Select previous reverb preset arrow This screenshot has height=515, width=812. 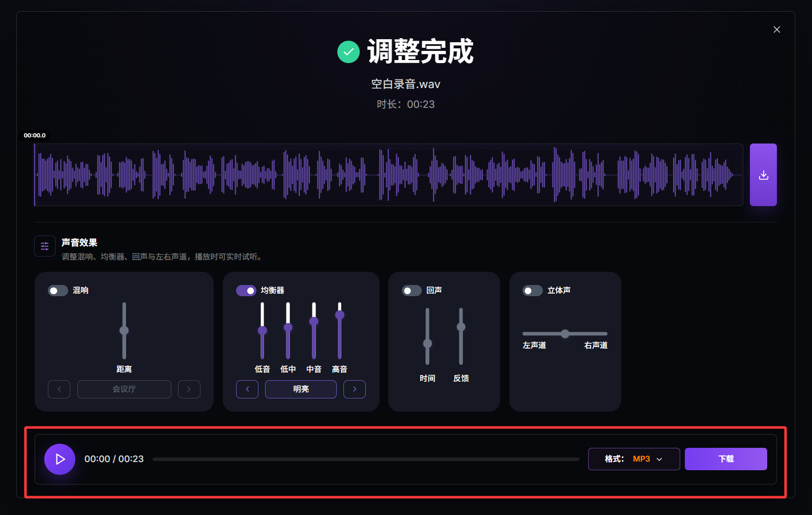point(59,389)
